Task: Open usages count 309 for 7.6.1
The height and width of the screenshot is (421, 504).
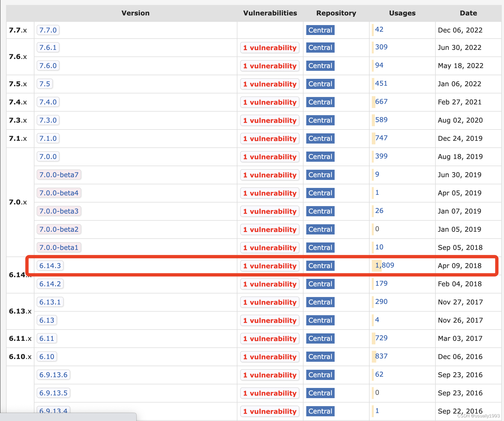Action: (x=381, y=47)
